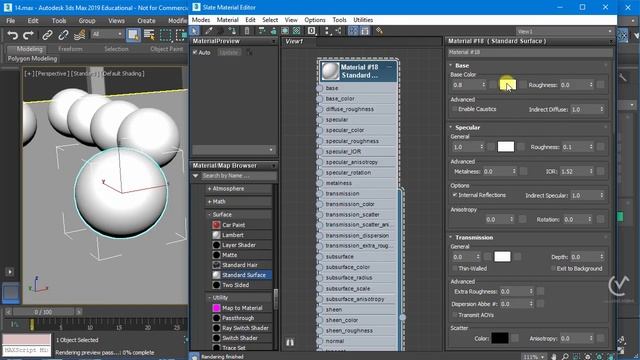
Task: Click Search by Name field
Action: [x=238, y=176]
